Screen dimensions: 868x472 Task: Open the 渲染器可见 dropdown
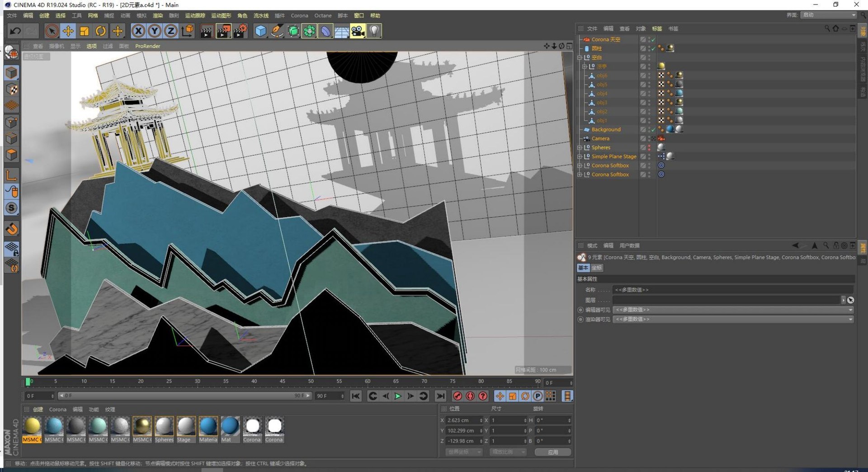point(733,319)
